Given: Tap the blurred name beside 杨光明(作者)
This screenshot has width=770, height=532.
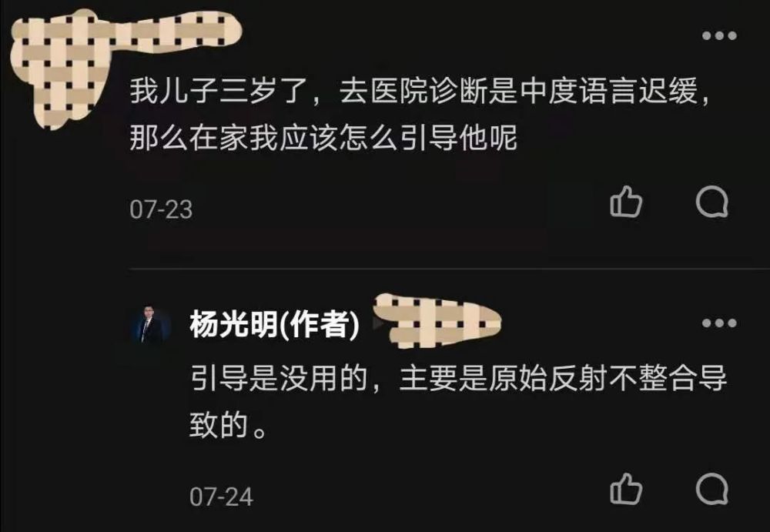Looking at the screenshot, I should coord(437,322).
